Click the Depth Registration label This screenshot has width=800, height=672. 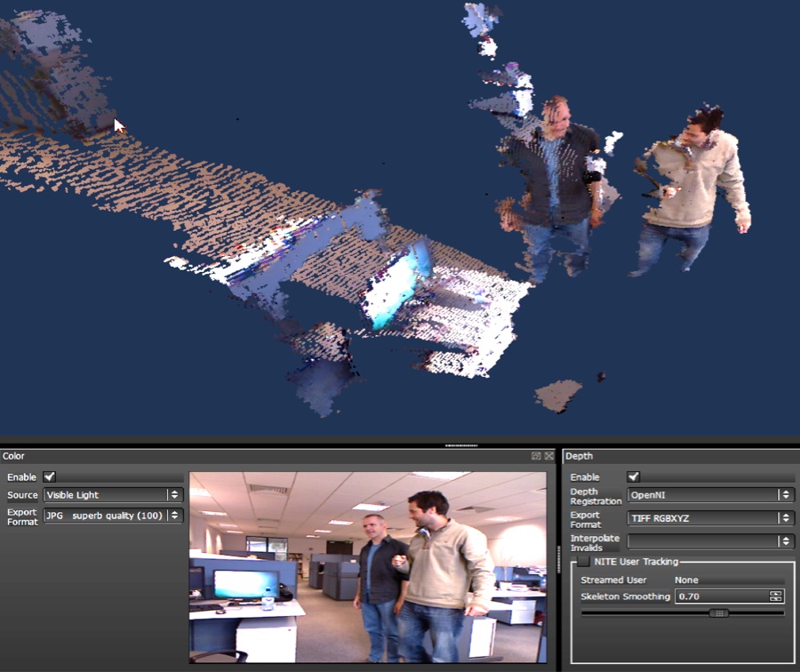(x=596, y=496)
